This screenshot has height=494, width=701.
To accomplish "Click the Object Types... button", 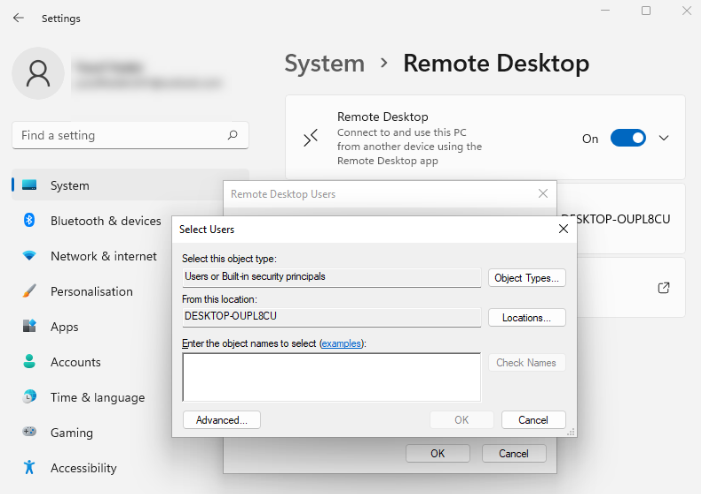I will pyautogui.click(x=527, y=278).
